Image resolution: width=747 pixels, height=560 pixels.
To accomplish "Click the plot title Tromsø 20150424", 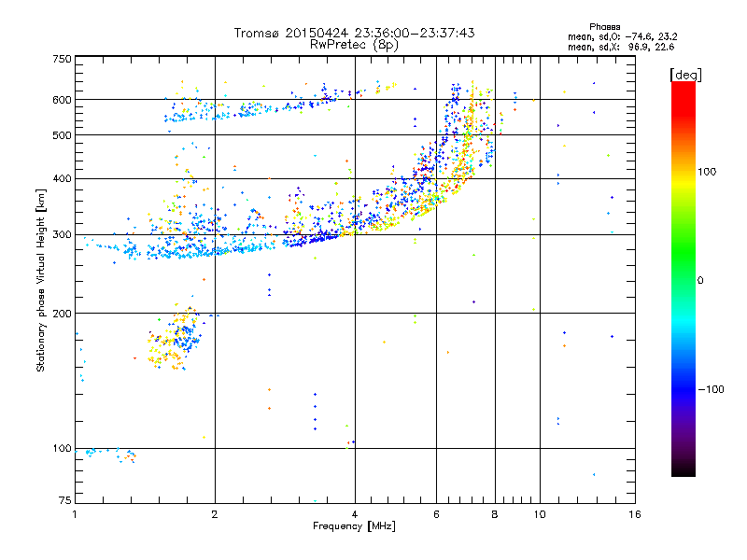I will tap(354, 33).
